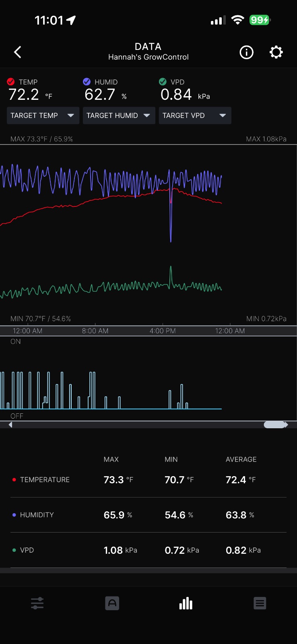Tap the humidity dip on the graph
This screenshot has width=297, height=644.
(171, 225)
